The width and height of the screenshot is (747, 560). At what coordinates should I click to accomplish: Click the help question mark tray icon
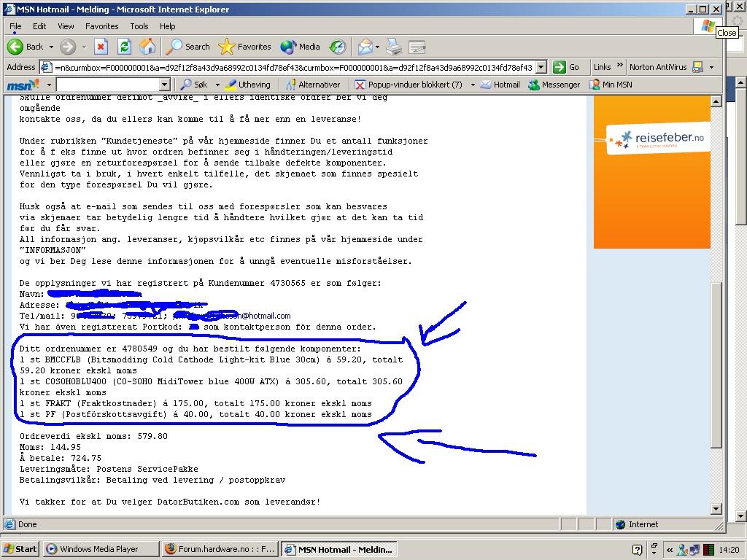[x=637, y=550]
